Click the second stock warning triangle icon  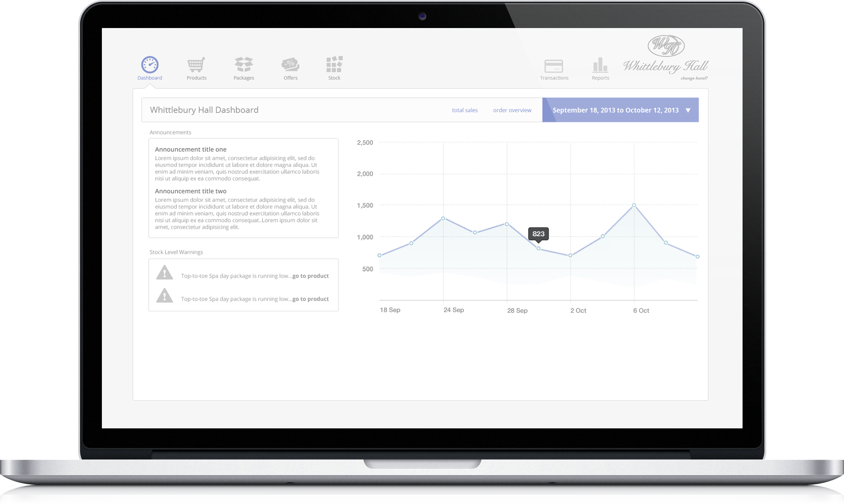point(165,296)
